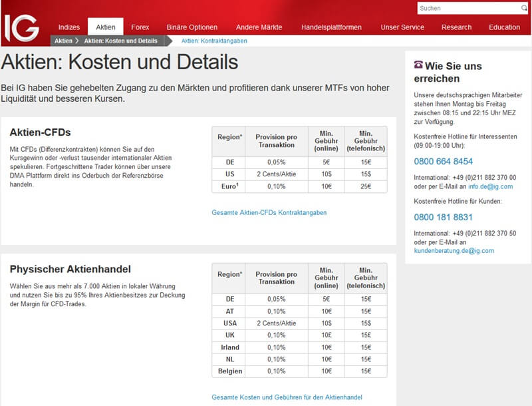
Task: Open the Education menu
Action: (504, 27)
